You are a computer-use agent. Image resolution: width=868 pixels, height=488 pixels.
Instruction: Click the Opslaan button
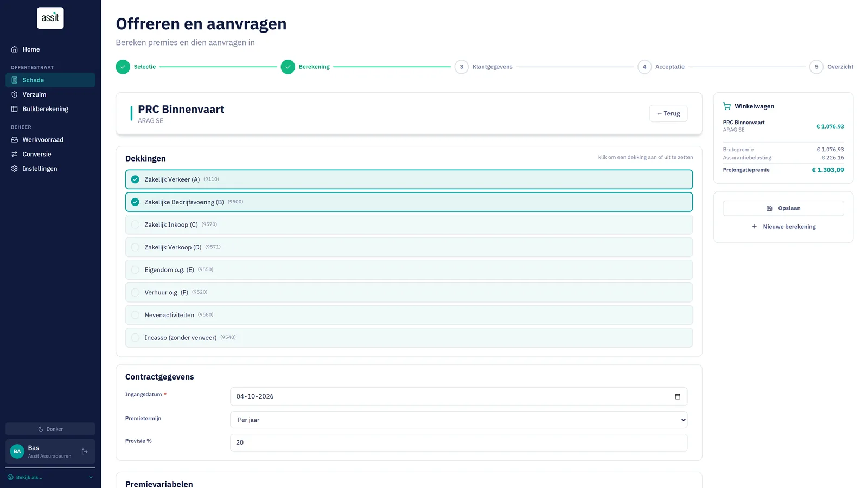pyautogui.click(x=783, y=208)
